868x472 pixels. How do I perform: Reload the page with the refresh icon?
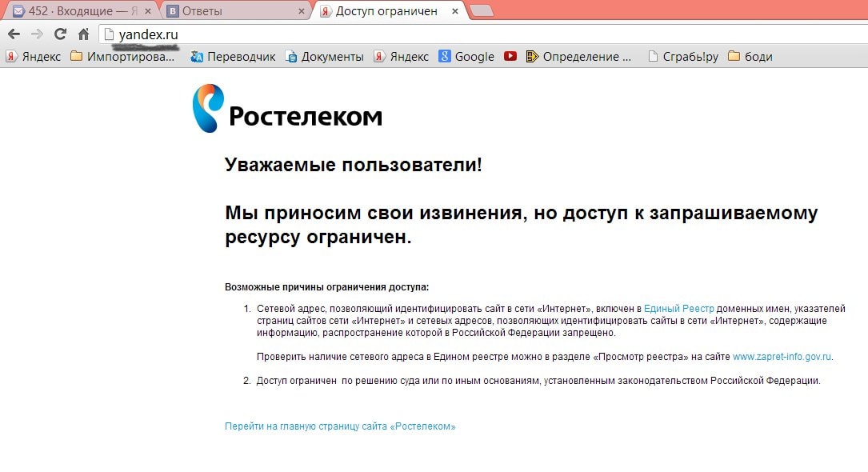[60, 34]
